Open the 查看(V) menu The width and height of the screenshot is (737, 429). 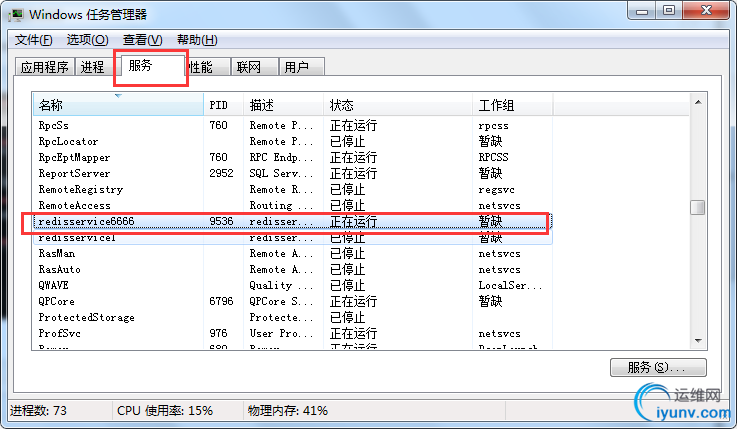tap(142, 40)
